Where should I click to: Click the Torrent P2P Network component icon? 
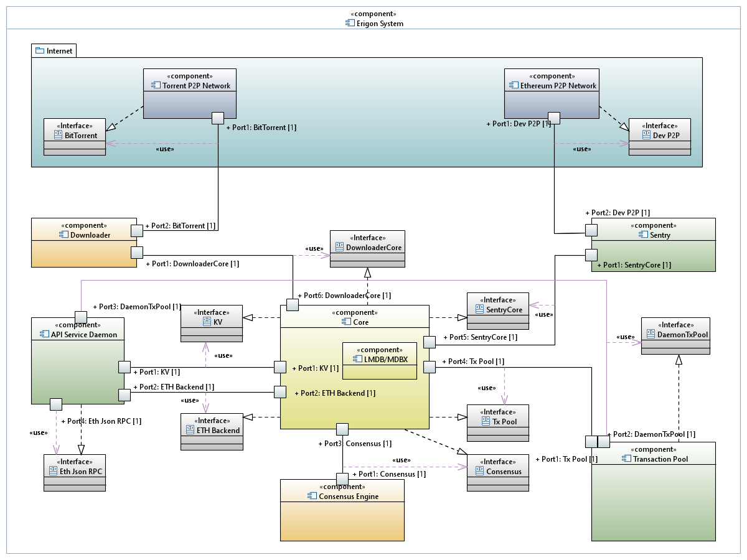click(x=156, y=86)
